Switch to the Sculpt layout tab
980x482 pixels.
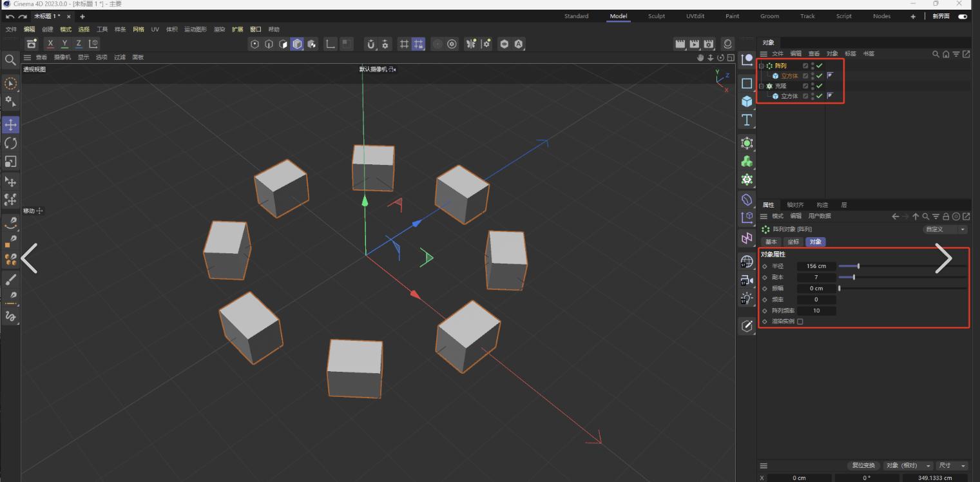tap(656, 17)
